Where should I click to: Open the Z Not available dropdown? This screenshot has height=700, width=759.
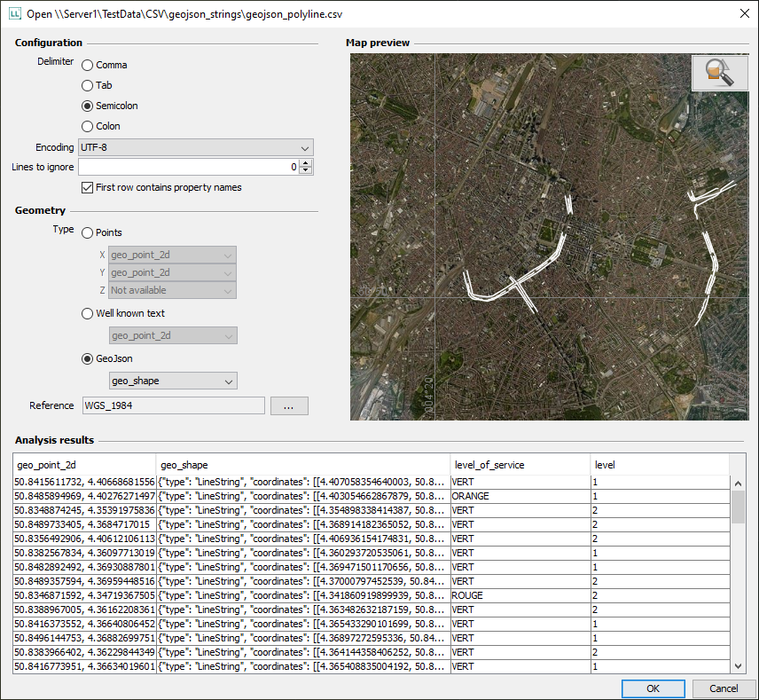[x=172, y=290]
